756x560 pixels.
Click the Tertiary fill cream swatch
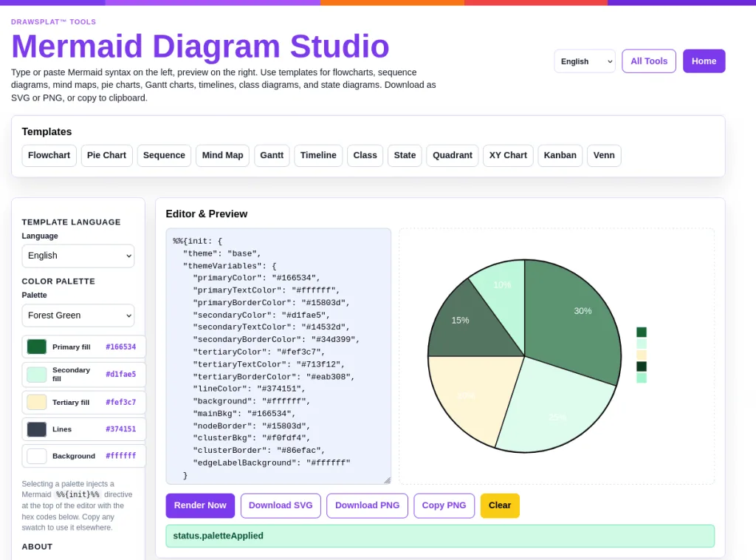point(37,403)
